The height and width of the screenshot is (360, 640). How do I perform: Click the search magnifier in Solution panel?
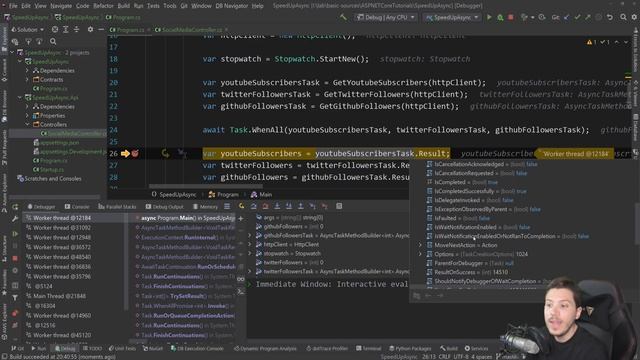[53, 41]
